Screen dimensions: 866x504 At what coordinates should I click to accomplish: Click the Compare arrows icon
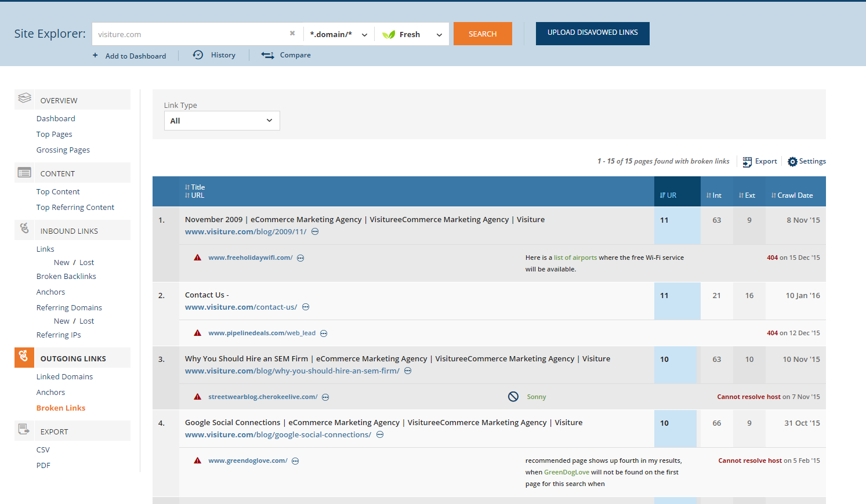[x=267, y=55]
